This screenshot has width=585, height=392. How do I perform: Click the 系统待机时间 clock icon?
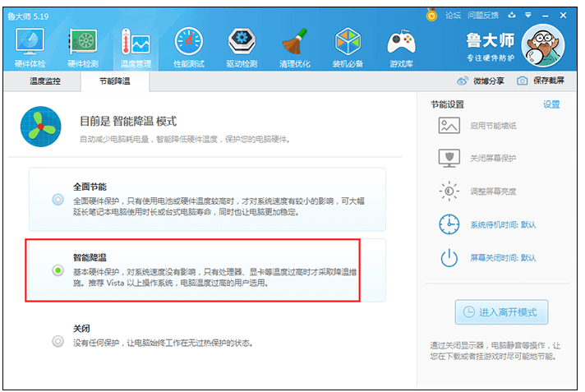point(449,224)
